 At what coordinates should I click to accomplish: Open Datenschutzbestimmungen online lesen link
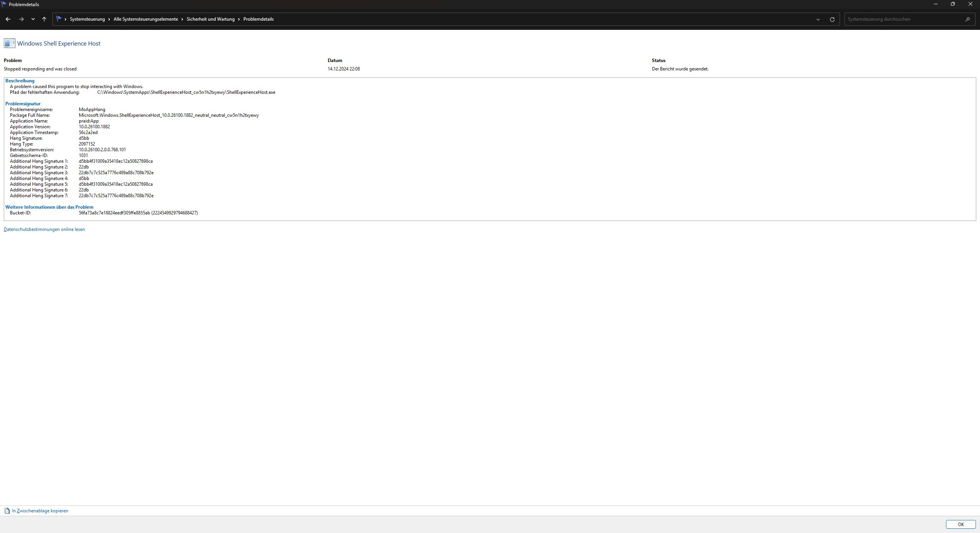[44, 229]
